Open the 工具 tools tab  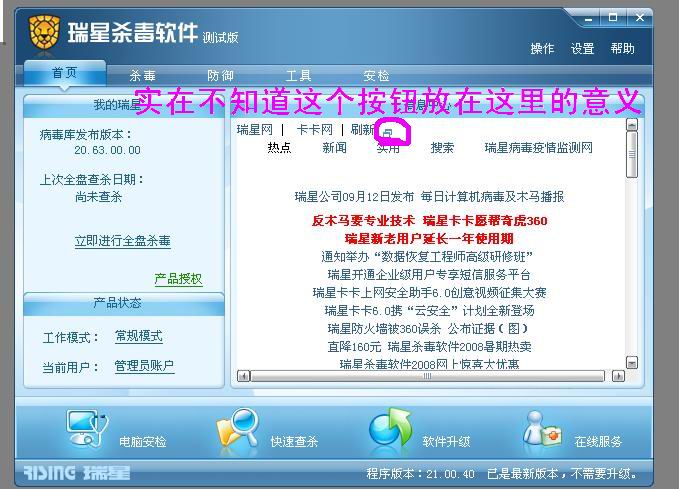(x=298, y=76)
